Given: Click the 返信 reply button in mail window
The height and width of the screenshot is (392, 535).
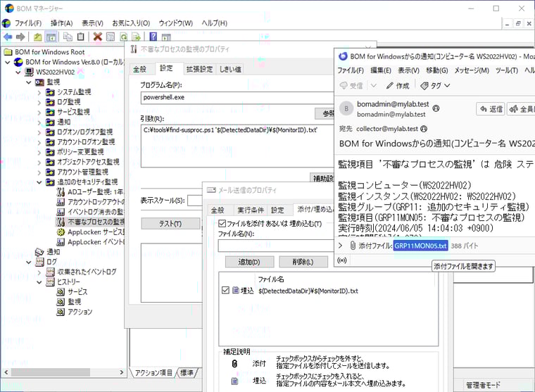Looking at the screenshot, I should point(491,109).
